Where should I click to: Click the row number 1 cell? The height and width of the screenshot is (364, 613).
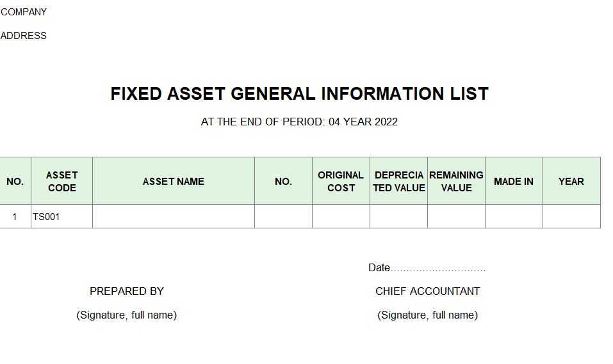pyautogui.click(x=15, y=217)
